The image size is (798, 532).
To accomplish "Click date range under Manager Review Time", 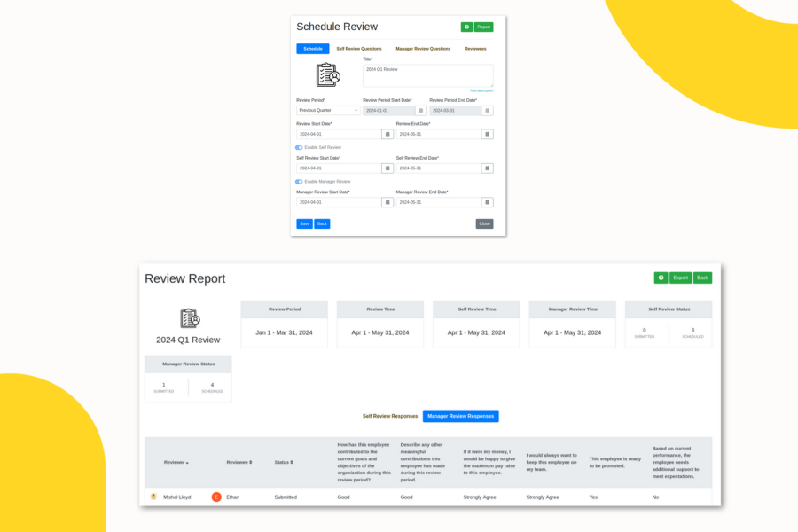I will point(573,333).
